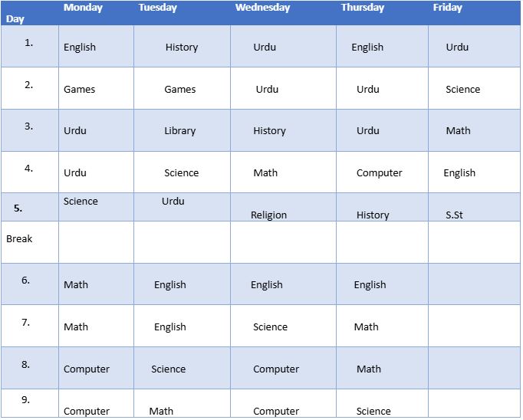
Task: Select the Tuesday column header
Action: tap(182, 13)
